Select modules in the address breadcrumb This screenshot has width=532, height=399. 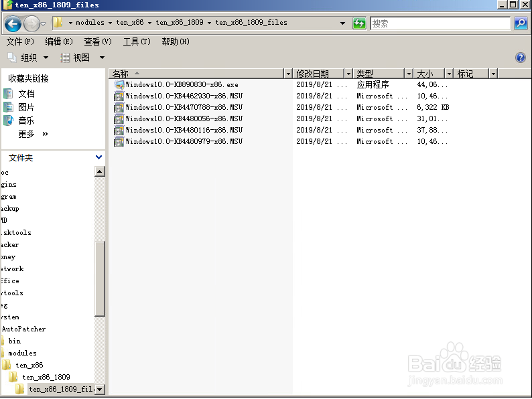coord(90,22)
